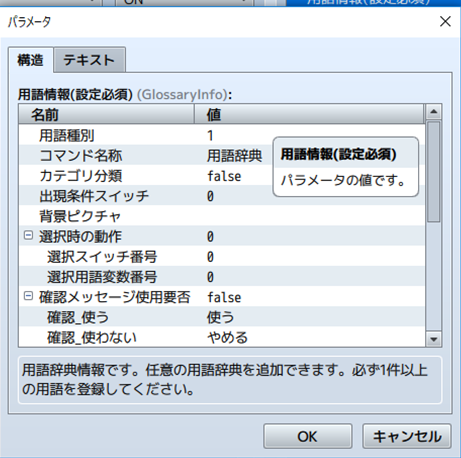Select the 選択用語変数番号 row
The width and height of the screenshot is (461, 458).
222,277
